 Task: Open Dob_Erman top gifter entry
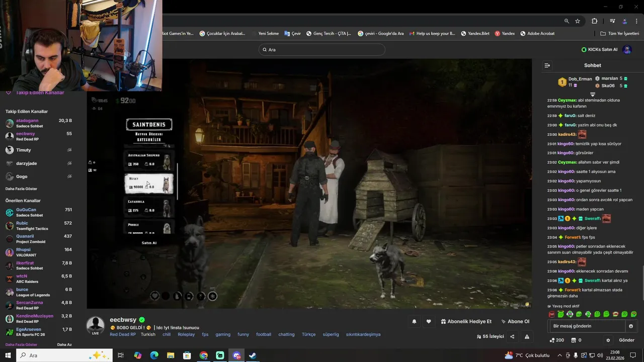click(x=575, y=82)
